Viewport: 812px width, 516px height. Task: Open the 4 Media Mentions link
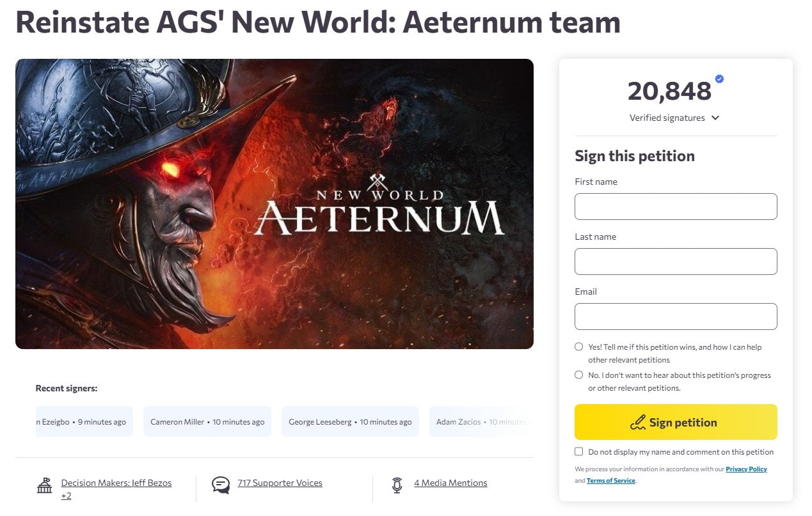[x=450, y=483]
